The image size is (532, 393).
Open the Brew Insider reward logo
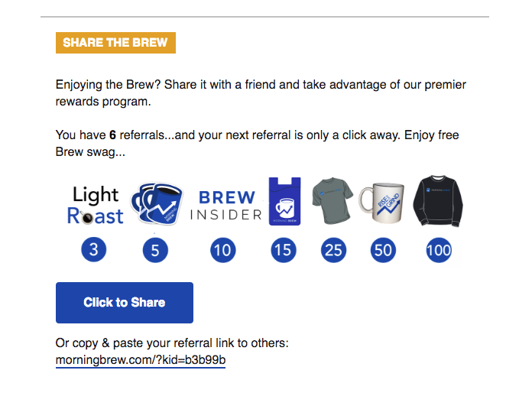click(x=226, y=206)
